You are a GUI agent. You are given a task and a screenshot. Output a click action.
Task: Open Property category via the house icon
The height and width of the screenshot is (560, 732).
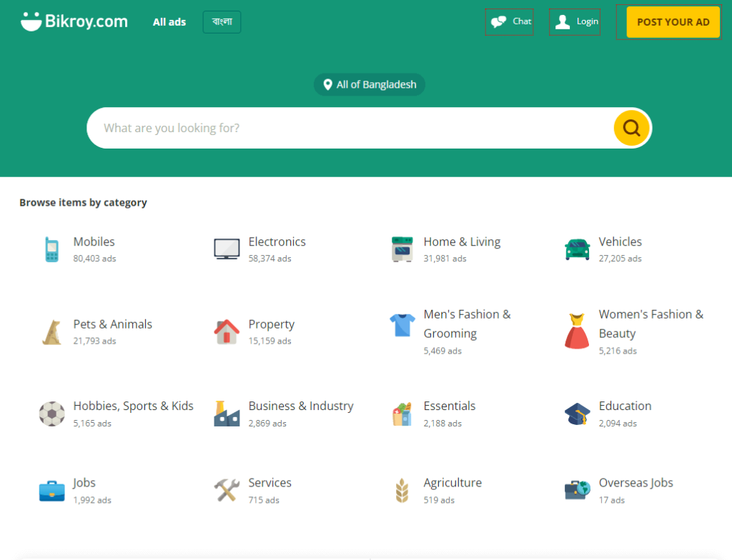tap(226, 331)
